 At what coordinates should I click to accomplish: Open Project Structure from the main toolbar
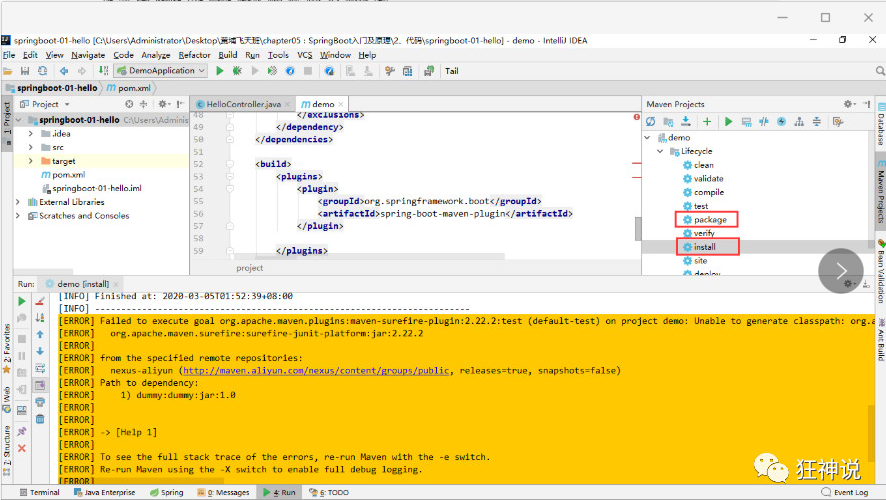point(407,71)
